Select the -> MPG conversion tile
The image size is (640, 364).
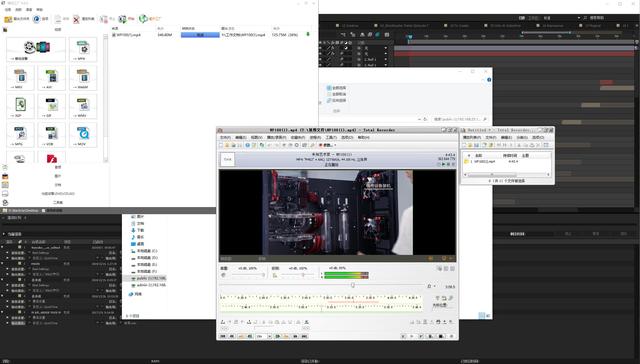(x=20, y=135)
